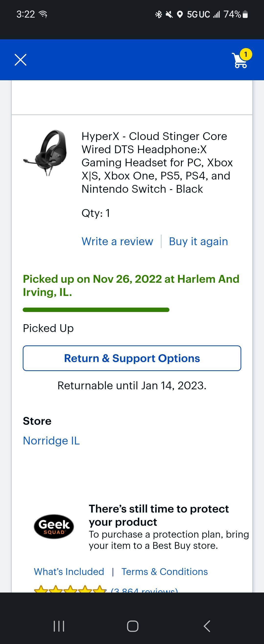Close the order details view
Viewport: 264px width, 644px height.
coord(20,60)
